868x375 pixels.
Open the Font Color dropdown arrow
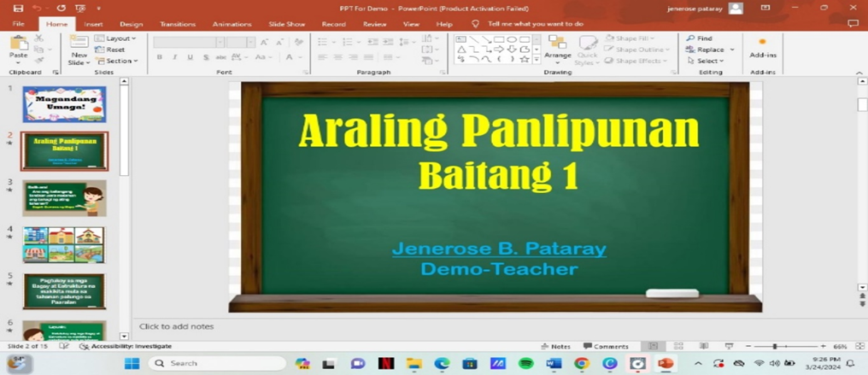click(300, 57)
